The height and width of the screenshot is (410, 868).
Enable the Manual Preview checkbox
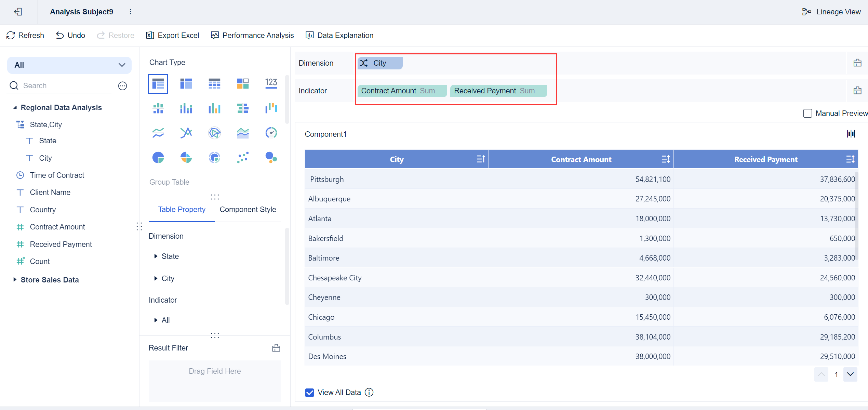[807, 114]
